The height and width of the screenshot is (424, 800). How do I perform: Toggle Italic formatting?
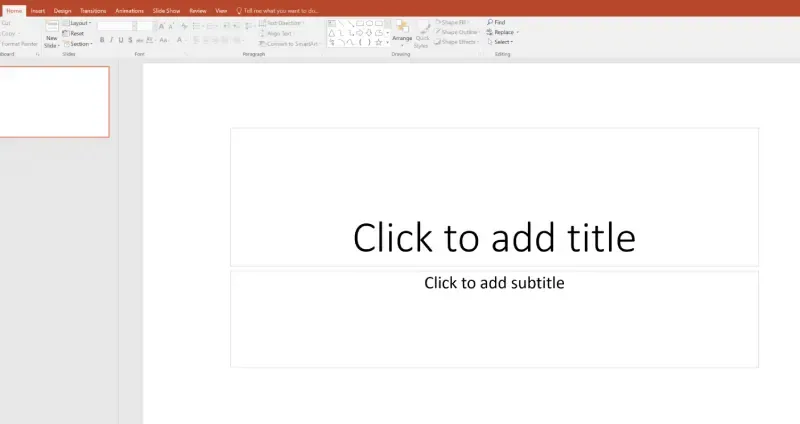point(111,40)
